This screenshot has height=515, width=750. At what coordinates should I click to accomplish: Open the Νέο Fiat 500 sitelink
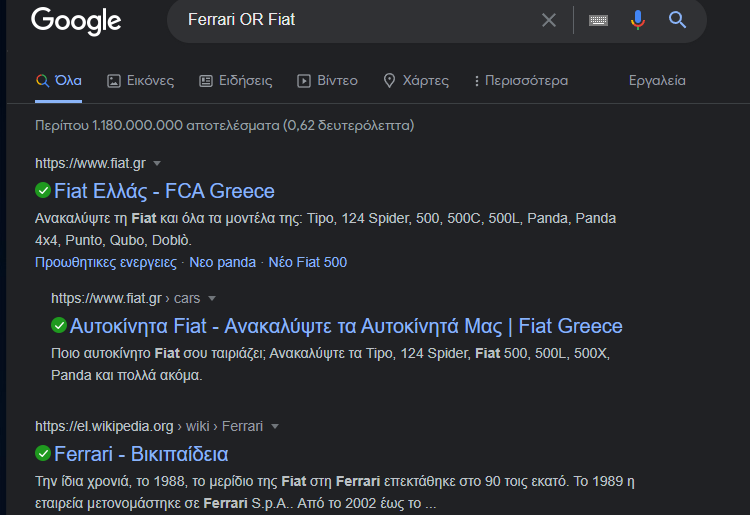tap(308, 262)
